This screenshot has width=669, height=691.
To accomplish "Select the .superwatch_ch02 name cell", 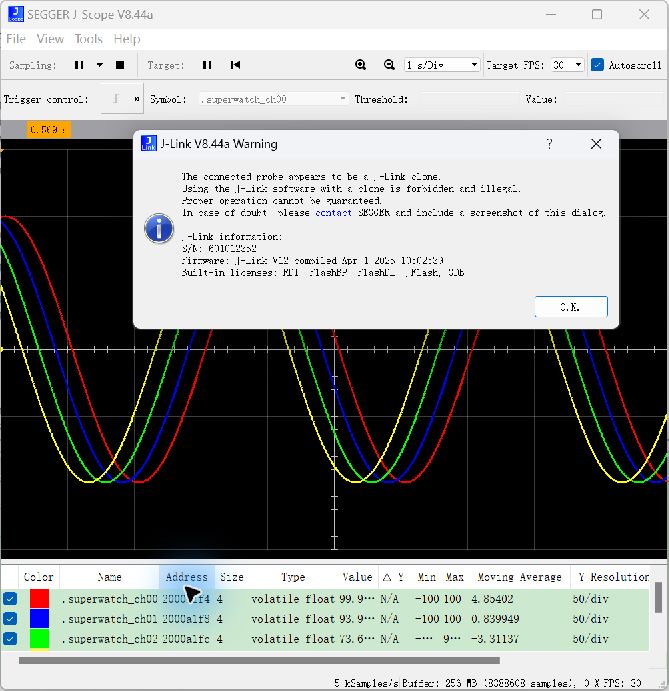I will pos(109,639).
